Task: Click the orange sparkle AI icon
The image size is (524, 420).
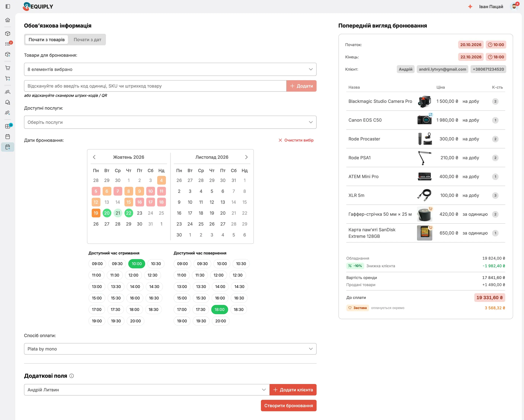Action: (470, 7)
